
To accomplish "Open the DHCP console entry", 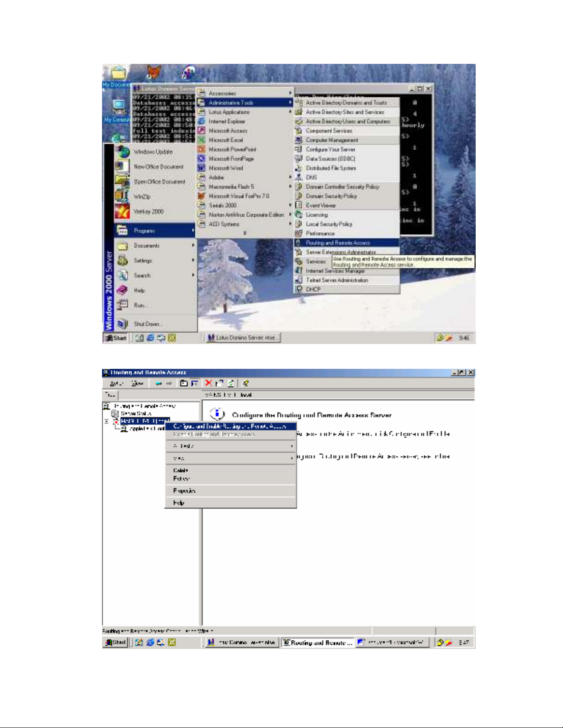I will tap(313, 289).
